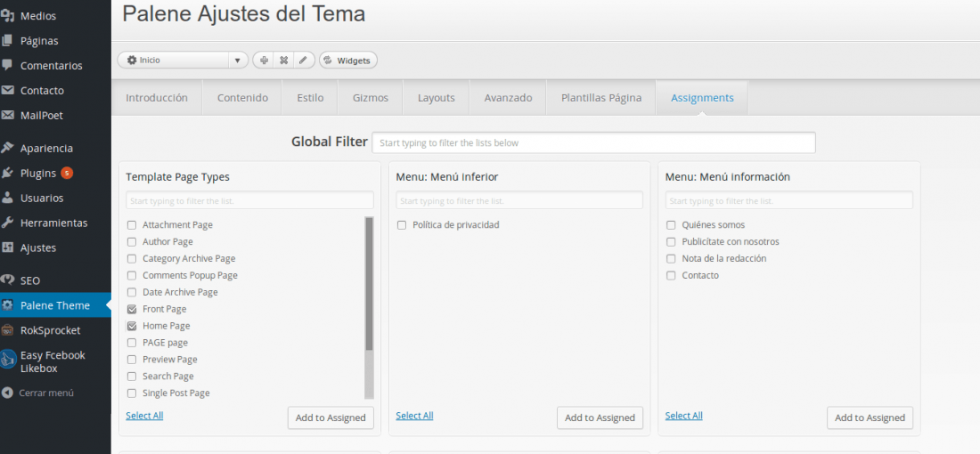
Task: Click Add to Assigned for Menú inferior
Action: point(600,418)
